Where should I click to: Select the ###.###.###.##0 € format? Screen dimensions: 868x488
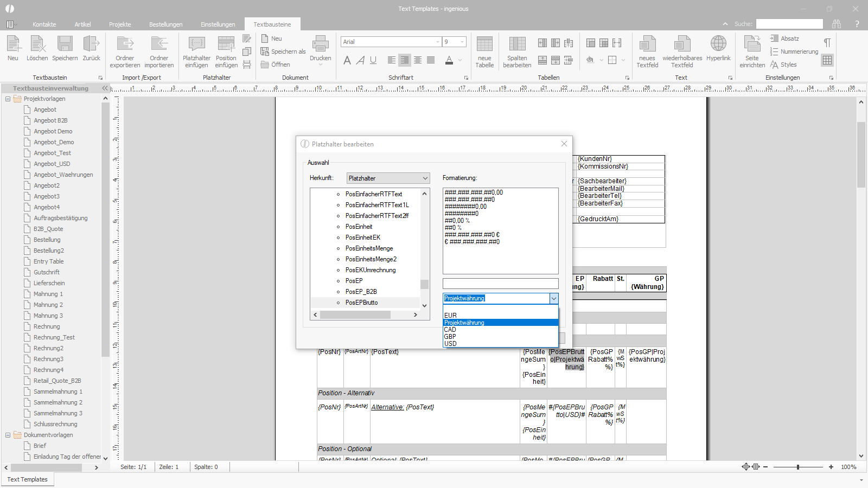[472, 235]
